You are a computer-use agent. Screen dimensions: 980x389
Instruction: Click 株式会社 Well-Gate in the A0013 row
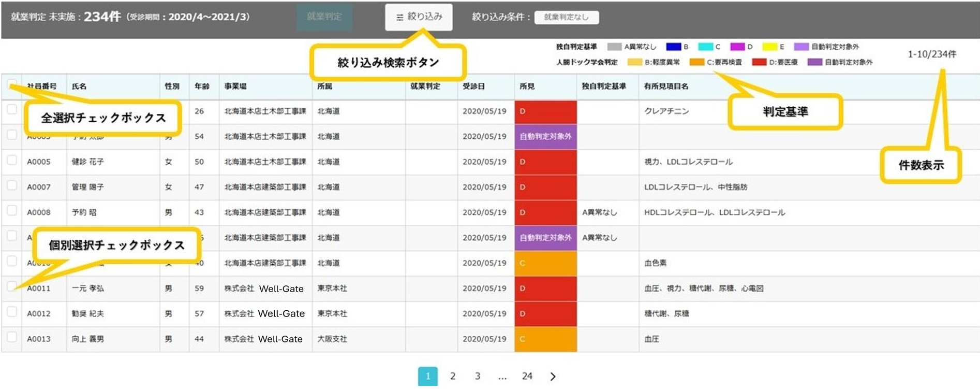263,339
